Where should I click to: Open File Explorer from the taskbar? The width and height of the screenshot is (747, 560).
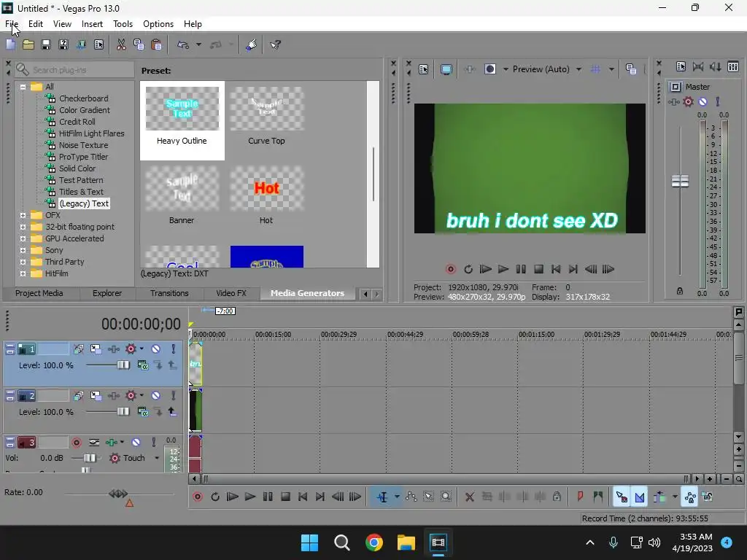(x=406, y=542)
